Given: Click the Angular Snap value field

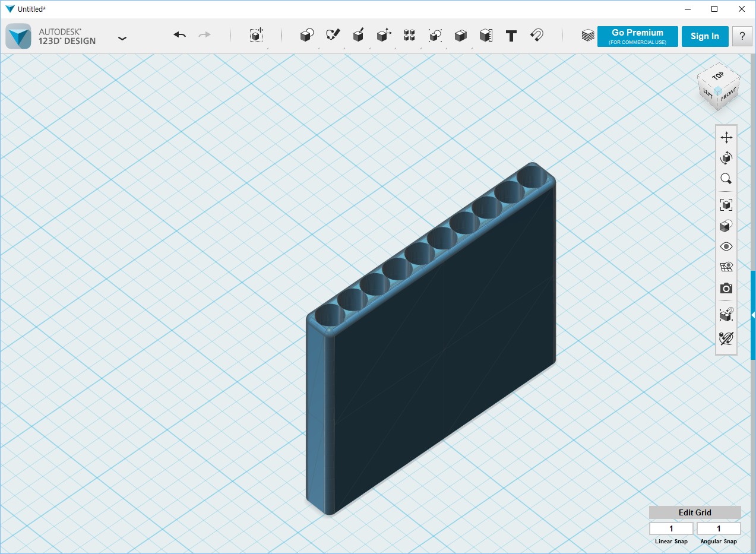Looking at the screenshot, I should coord(719,528).
